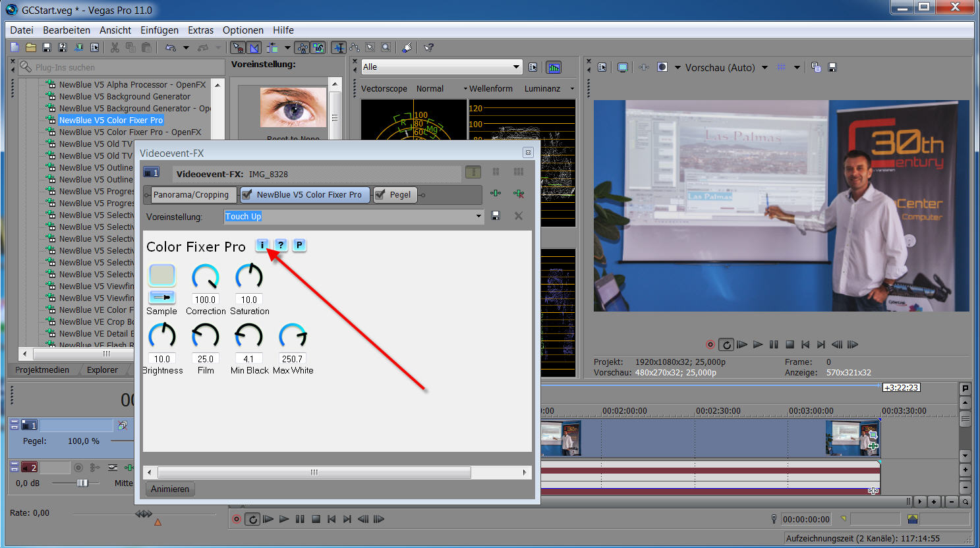Toggle loop playback in timeline transport

(252, 519)
